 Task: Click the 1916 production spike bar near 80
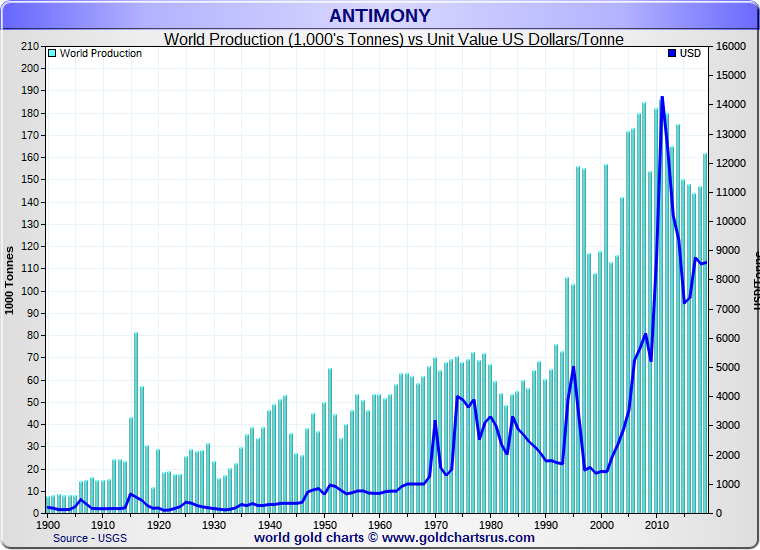pos(136,423)
